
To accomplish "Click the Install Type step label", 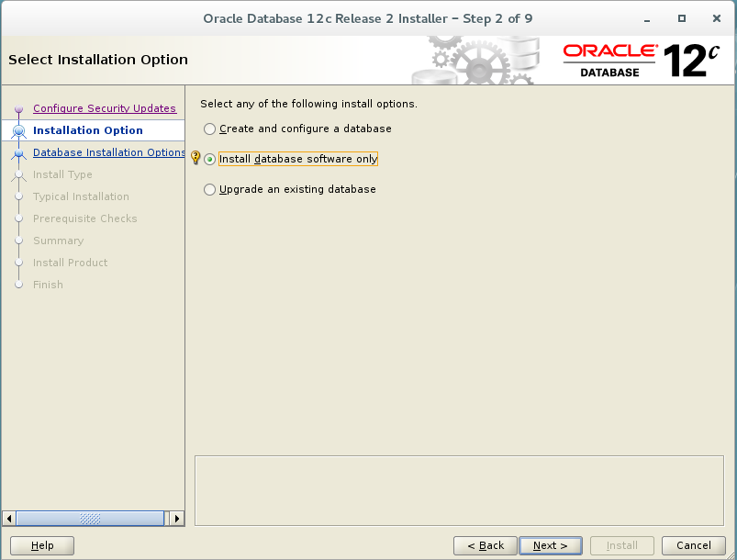I will coord(62,174).
